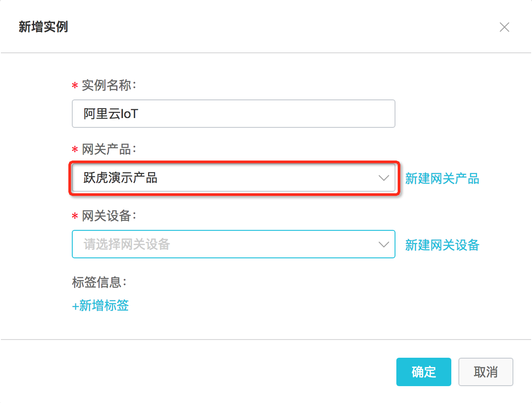532x403 pixels.
Task: Click the 新建网关产品 link
Action: 442,179
